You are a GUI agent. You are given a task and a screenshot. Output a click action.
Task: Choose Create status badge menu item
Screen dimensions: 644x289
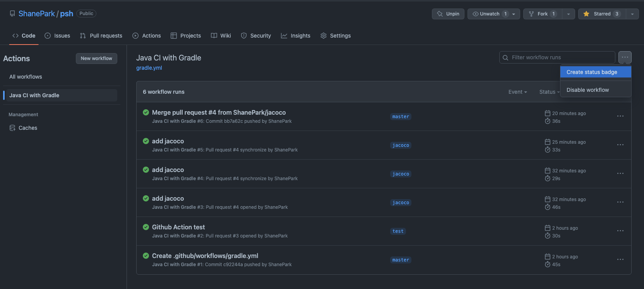(596, 72)
